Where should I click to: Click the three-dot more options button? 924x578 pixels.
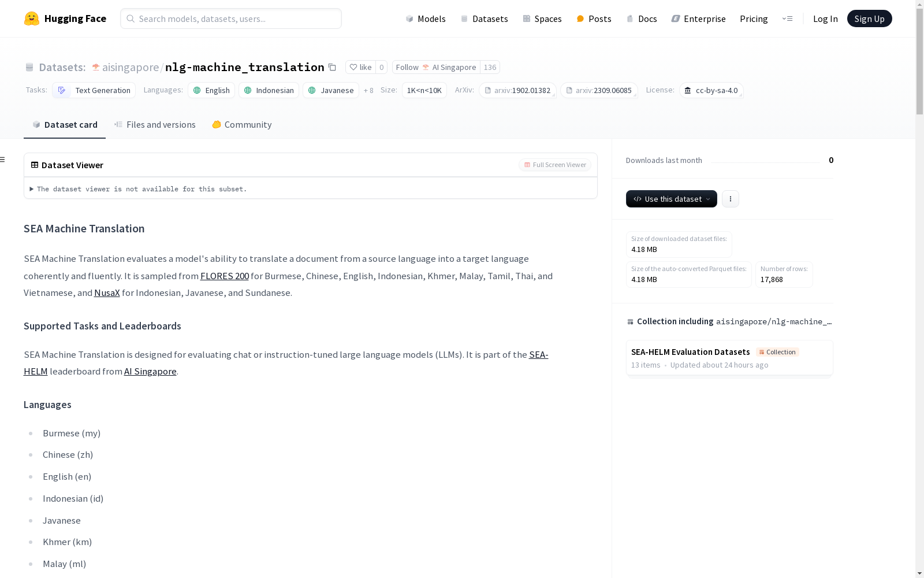pyautogui.click(x=731, y=199)
